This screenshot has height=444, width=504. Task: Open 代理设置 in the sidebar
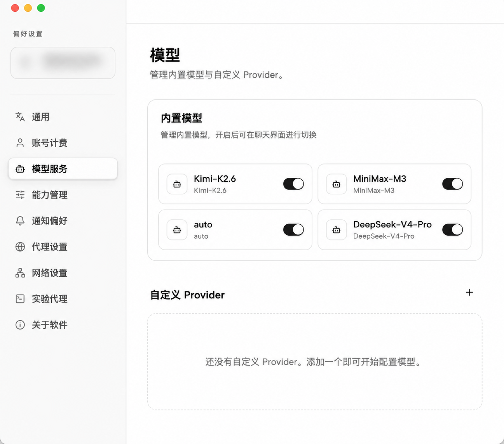[63, 247]
